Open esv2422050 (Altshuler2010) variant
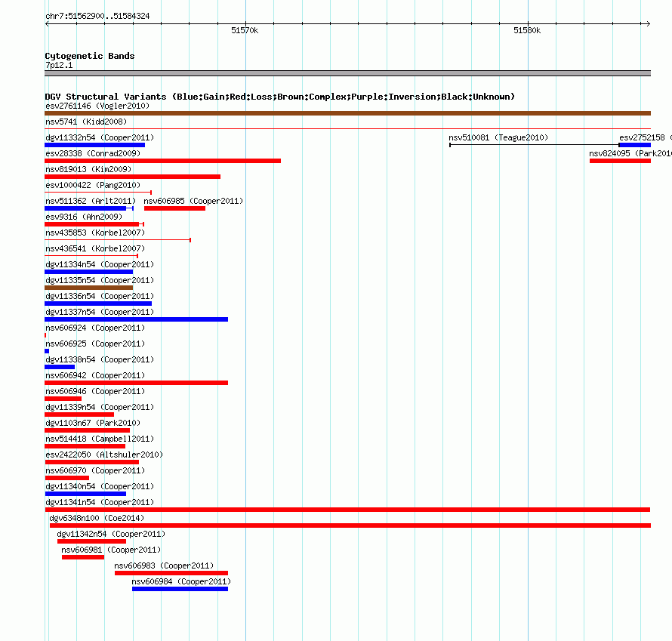Screen dimensions: 672x641 click(104, 455)
